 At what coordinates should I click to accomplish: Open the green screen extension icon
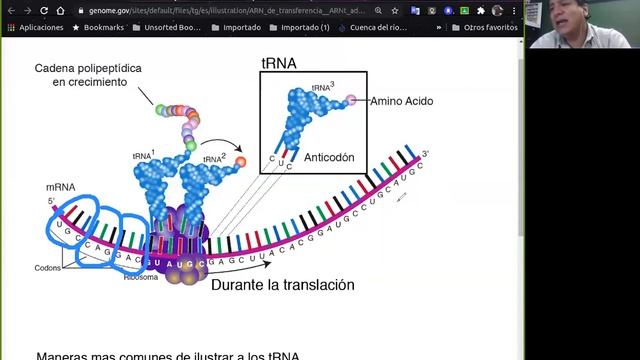(x=464, y=11)
